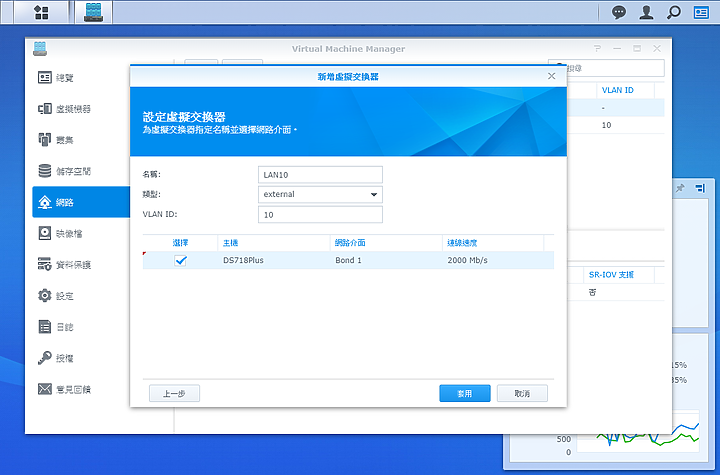Click the 名稱 field containing LAN10
The width and height of the screenshot is (720, 475).
320,175
